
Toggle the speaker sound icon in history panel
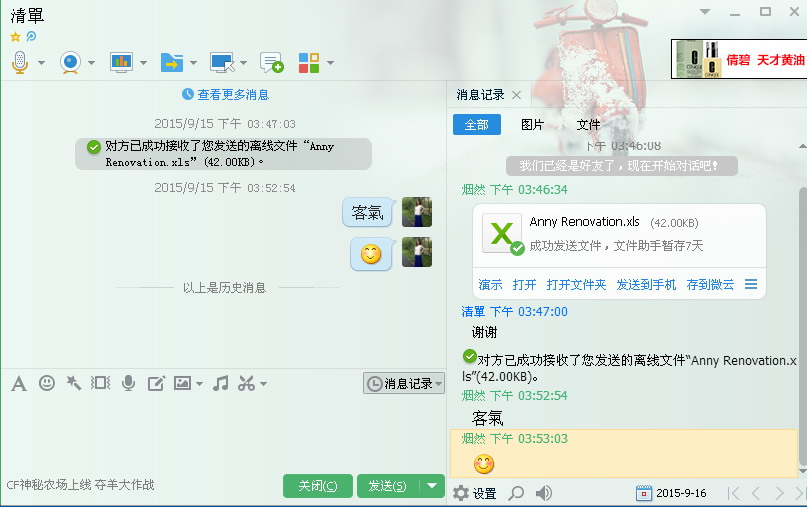point(544,493)
